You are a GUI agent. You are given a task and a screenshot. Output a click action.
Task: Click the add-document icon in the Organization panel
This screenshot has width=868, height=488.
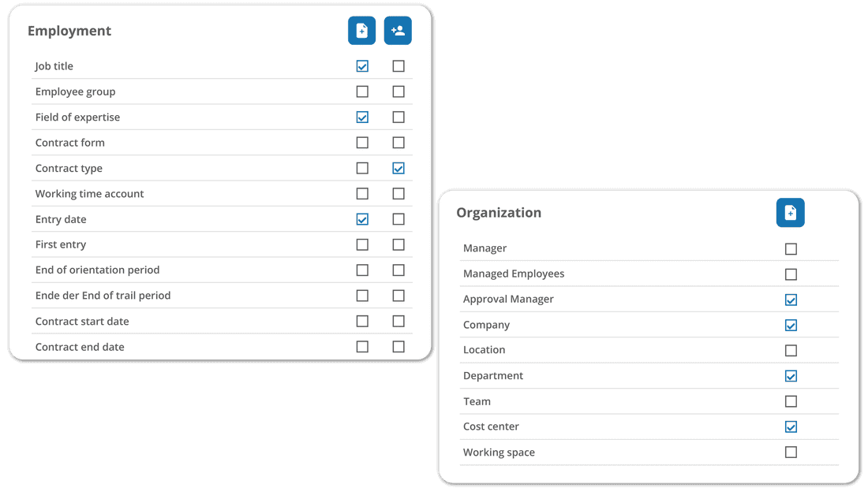click(790, 212)
